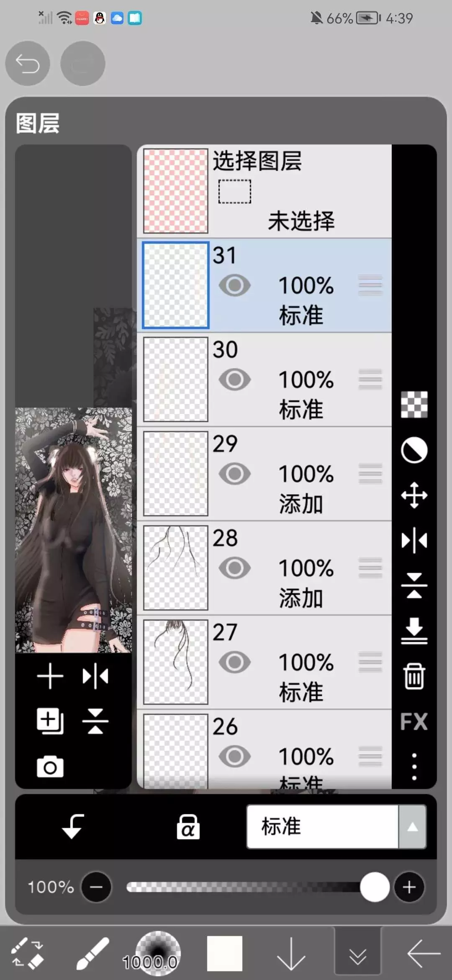Select the move/transform arrows icon

pyautogui.click(x=414, y=495)
